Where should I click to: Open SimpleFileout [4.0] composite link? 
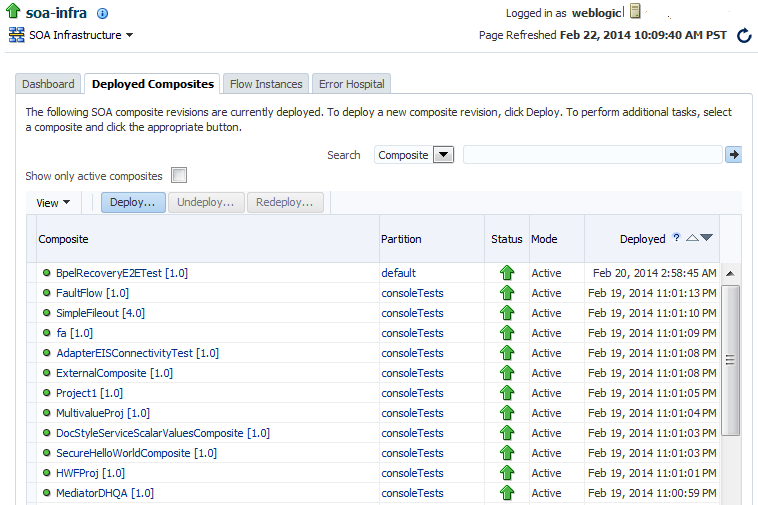pyautogui.click(x=101, y=313)
